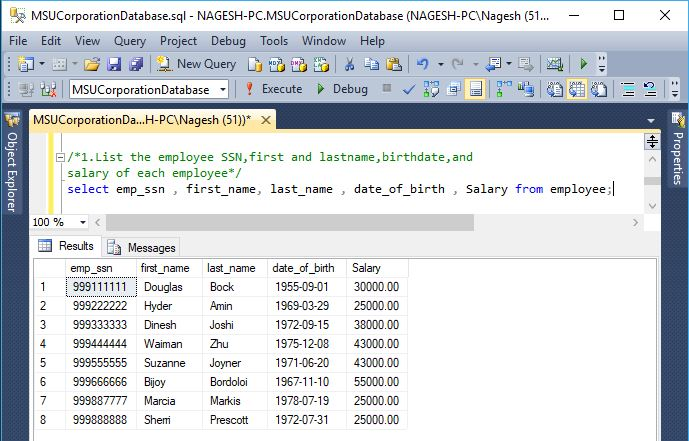Select cell 999111111 in the results grid

(x=101, y=287)
